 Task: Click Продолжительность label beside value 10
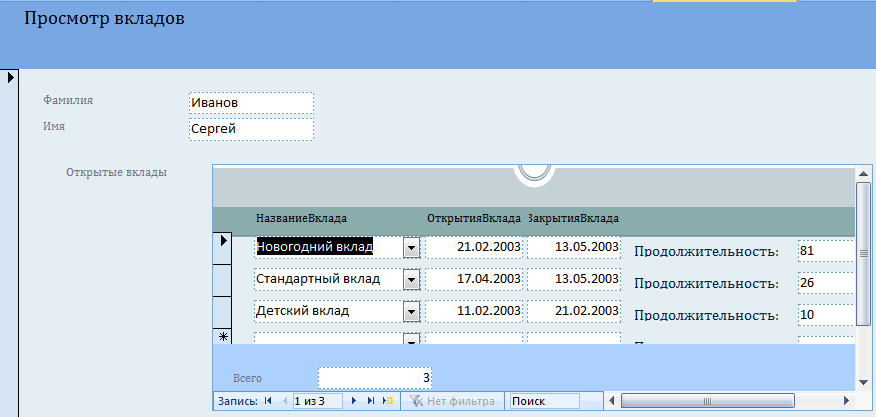tap(707, 315)
